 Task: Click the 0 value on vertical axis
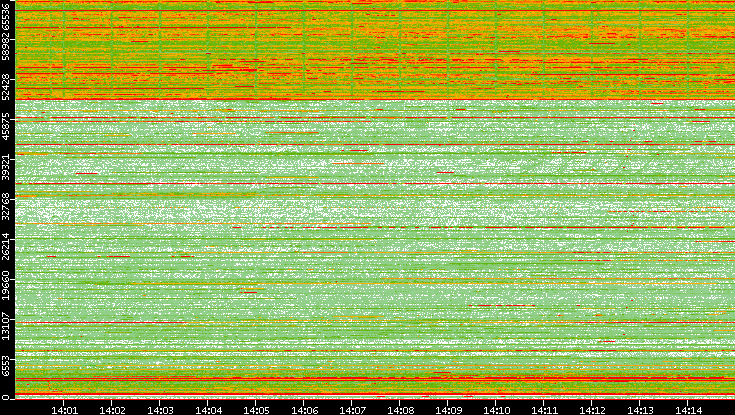[6, 398]
